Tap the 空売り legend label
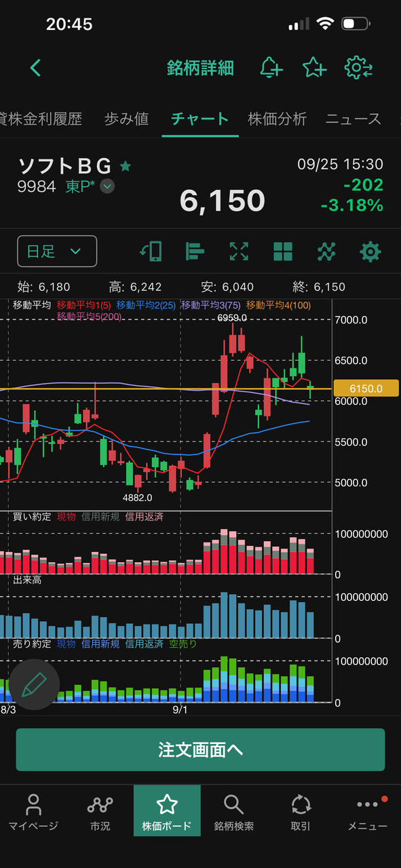Viewport: 401px width, 868px height. tap(183, 644)
